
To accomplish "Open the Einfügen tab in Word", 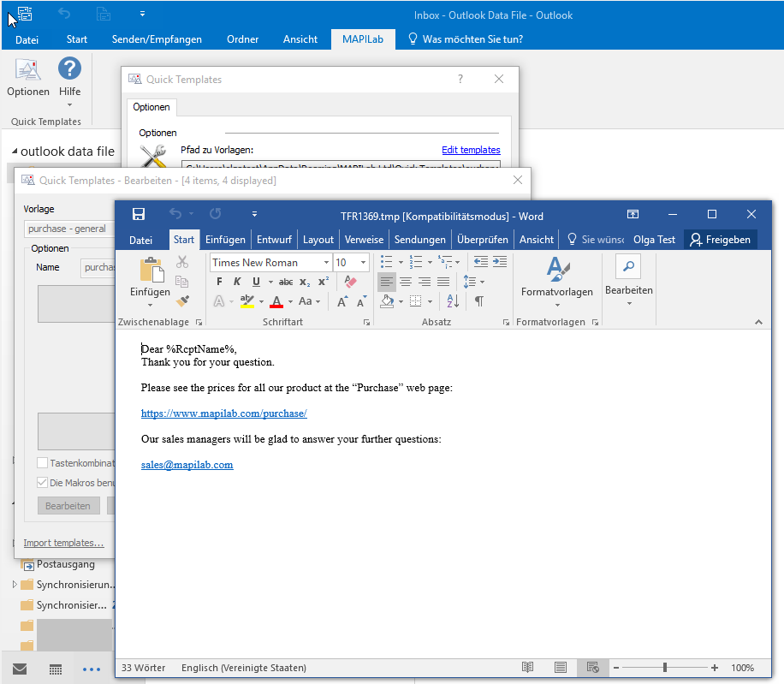I will [225, 240].
